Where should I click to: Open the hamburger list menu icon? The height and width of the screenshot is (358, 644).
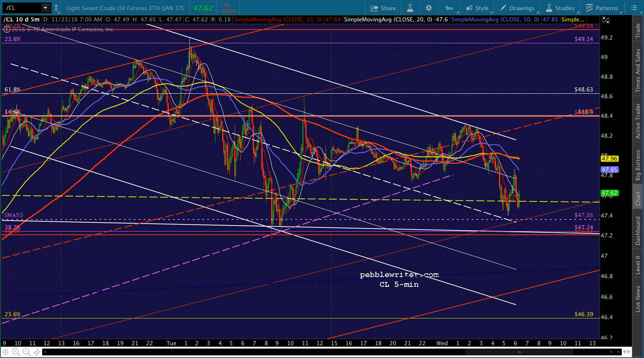pyautogui.click(x=634, y=8)
